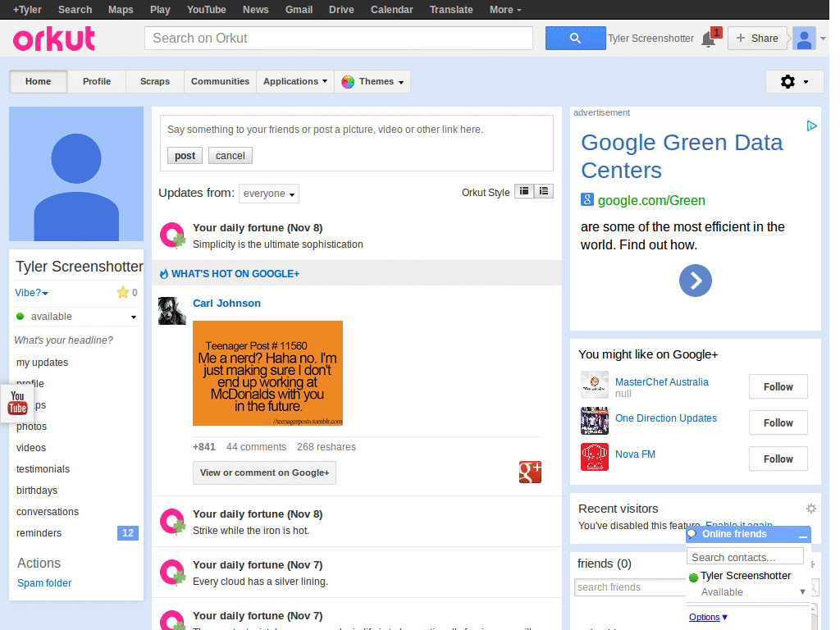The image size is (840, 630).
Task: Click the green available status dot
Action: (21, 316)
